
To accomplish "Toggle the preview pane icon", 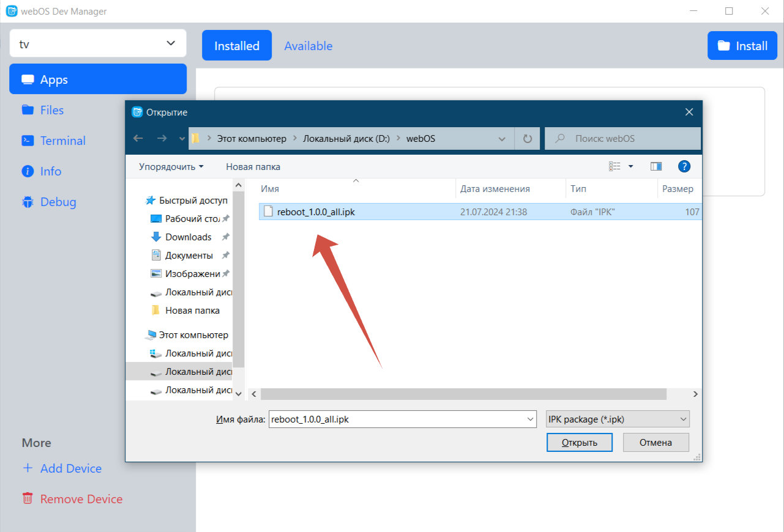I will (x=656, y=166).
